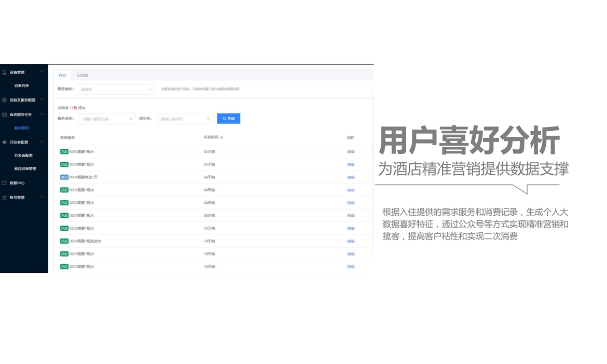Click the 设备管理 device icon in sidebar
607x364 pixels.
click(x=5, y=73)
